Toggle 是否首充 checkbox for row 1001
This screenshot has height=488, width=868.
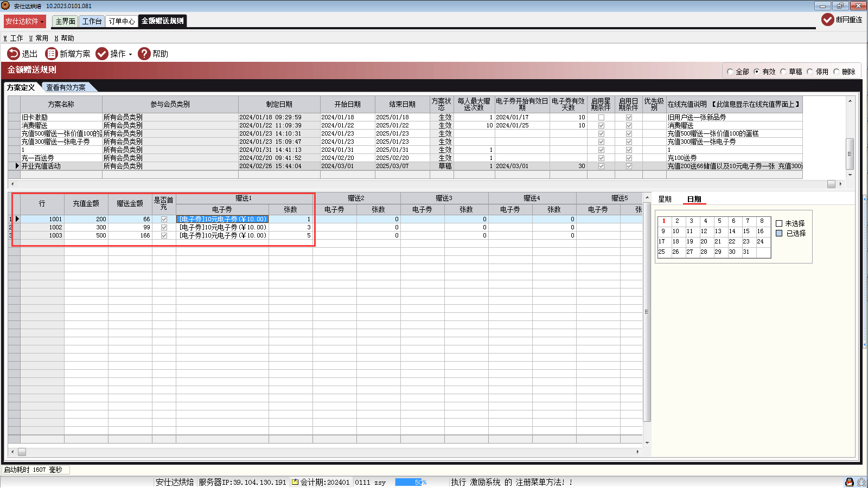tap(164, 219)
